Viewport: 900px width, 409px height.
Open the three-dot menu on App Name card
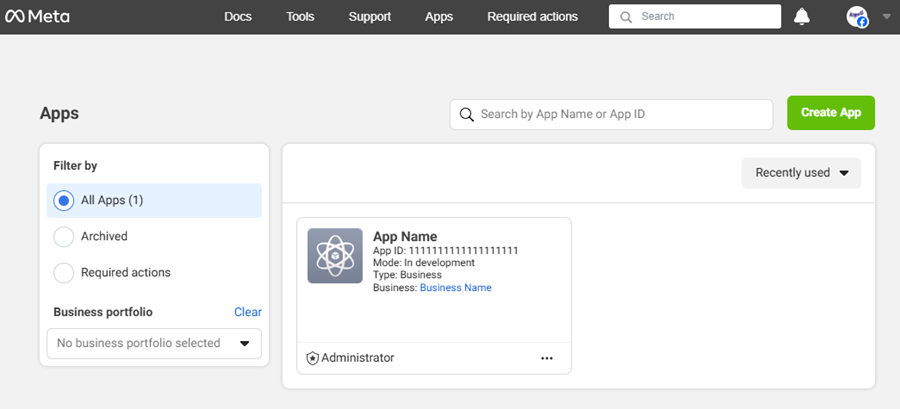[x=546, y=359]
